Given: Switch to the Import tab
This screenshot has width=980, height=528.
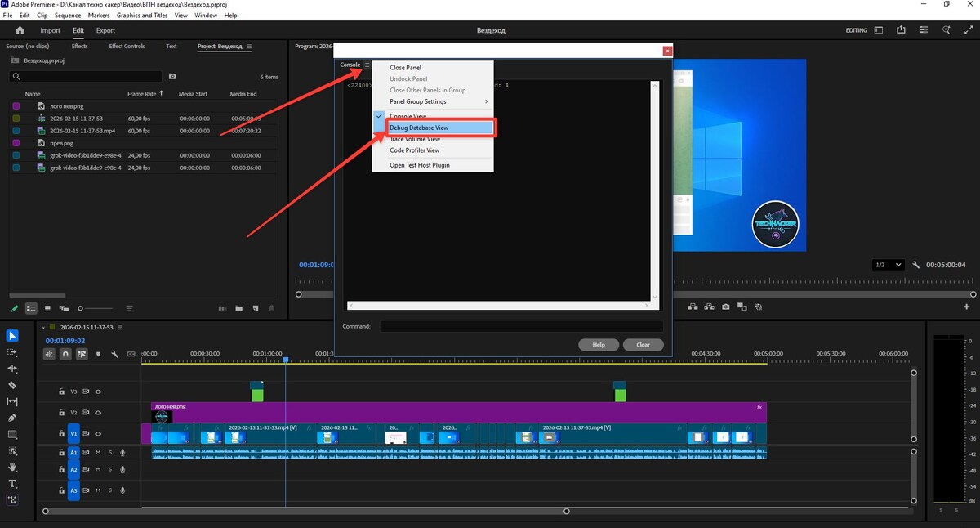Looking at the screenshot, I should [51, 30].
